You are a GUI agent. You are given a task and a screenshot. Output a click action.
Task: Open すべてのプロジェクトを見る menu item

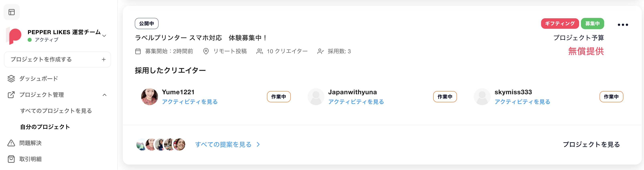[56, 111]
